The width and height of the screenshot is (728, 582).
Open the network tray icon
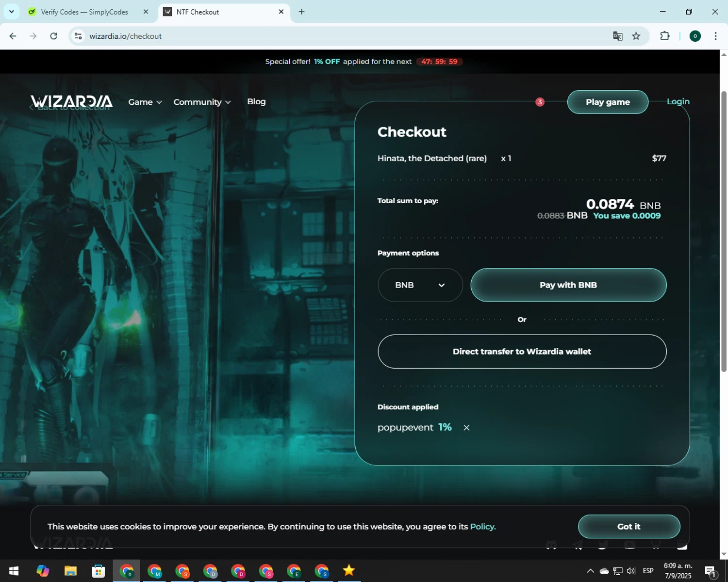point(617,571)
